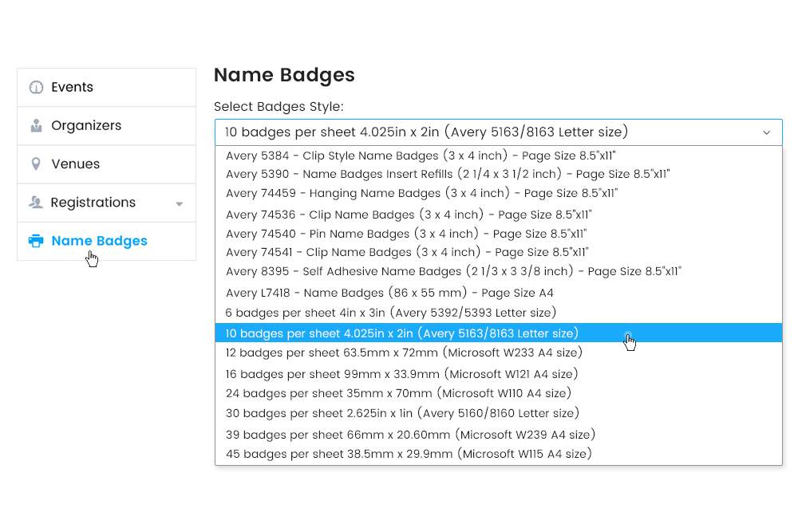Expand the Registrations section chevron
Screen dimensions: 798x532
click(180, 203)
